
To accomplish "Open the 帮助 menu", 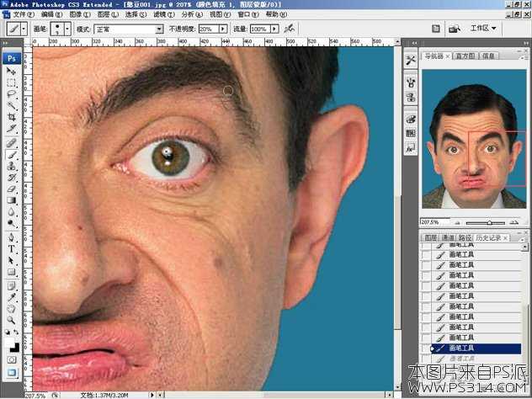I will pos(276,14).
